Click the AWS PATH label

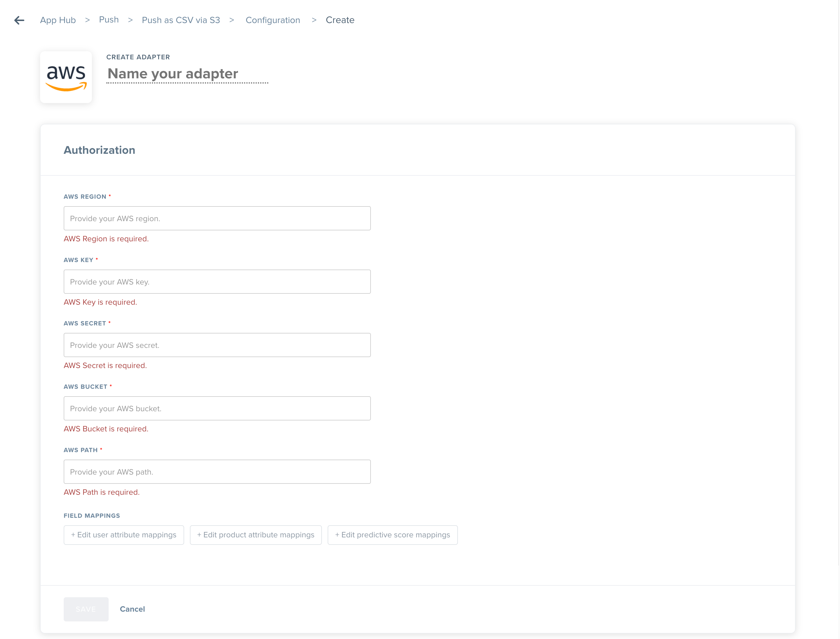tap(81, 450)
